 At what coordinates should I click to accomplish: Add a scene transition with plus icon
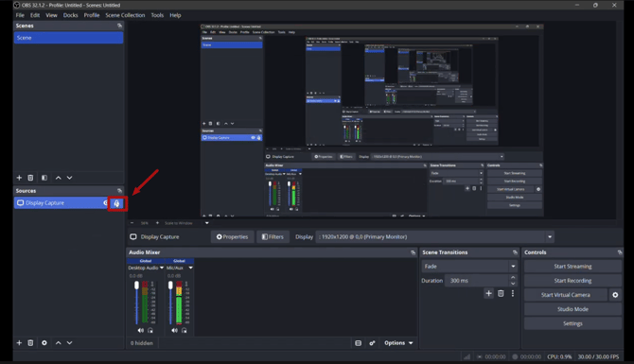pos(489,294)
